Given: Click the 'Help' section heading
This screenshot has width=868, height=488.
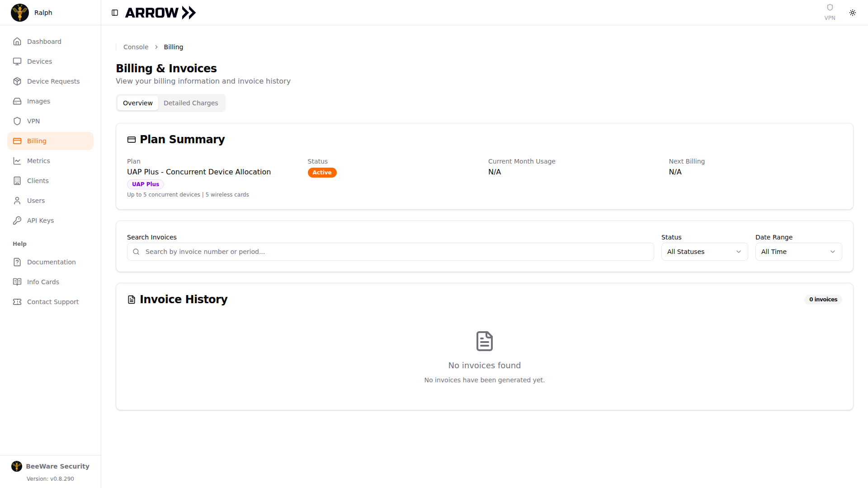Looking at the screenshot, I should (x=19, y=244).
